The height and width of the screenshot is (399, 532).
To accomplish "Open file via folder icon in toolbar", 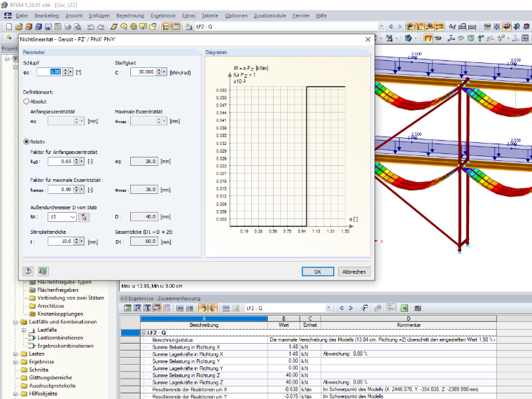I will [x=19, y=27].
